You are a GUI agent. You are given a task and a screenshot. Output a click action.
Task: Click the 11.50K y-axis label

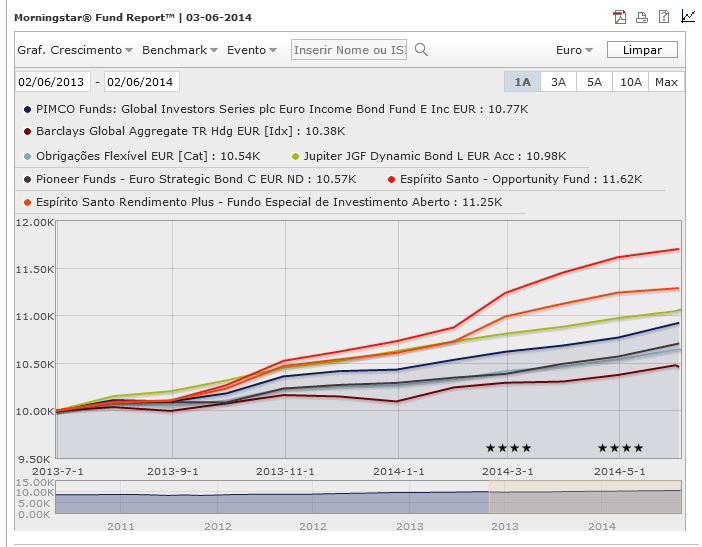tap(34, 269)
